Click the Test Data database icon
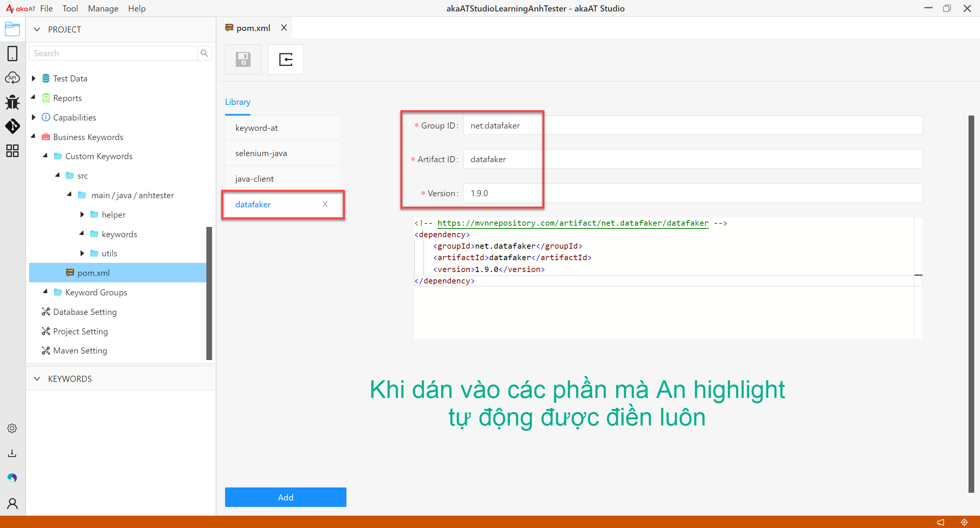Viewport: 980px width, 528px height. (x=46, y=78)
